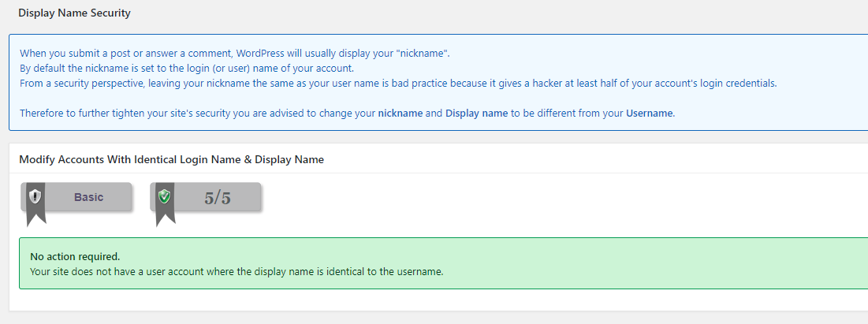Select the "By default the nickname is set" line

pos(187,69)
